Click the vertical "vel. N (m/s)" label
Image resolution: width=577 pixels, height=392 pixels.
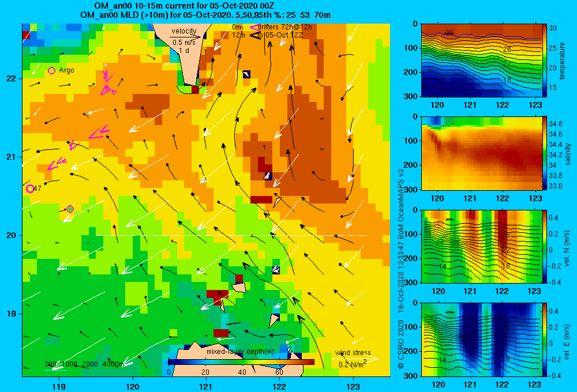pyautogui.click(x=567, y=248)
